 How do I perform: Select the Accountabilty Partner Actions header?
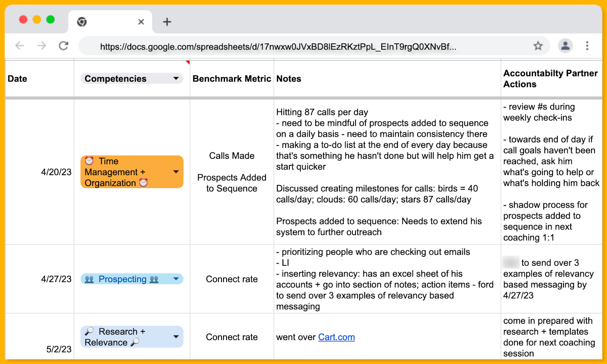click(551, 78)
